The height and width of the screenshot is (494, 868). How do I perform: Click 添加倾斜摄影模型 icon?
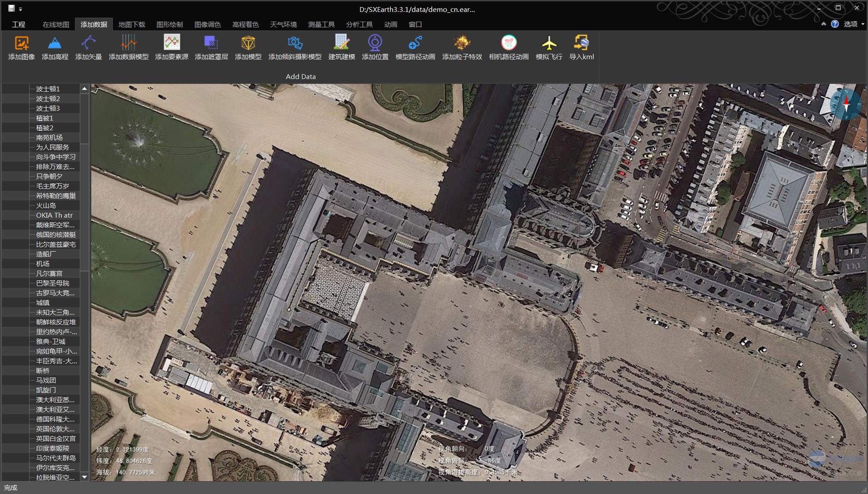[295, 48]
